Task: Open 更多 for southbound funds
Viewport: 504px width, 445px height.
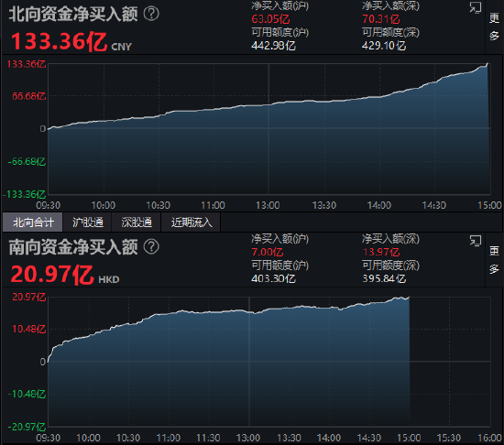Action: [494, 259]
